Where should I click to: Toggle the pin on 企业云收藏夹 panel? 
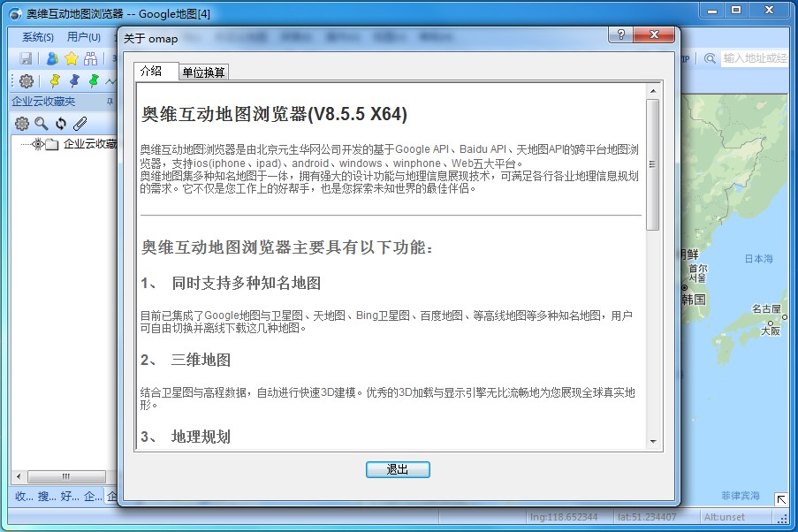pos(110,102)
